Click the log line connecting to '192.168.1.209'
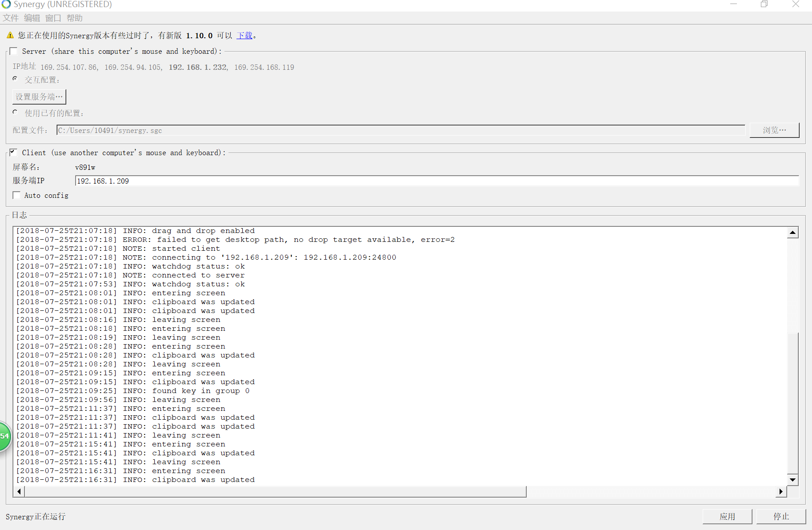Image resolution: width=812 pixels, height=530 pixels. 206,257
